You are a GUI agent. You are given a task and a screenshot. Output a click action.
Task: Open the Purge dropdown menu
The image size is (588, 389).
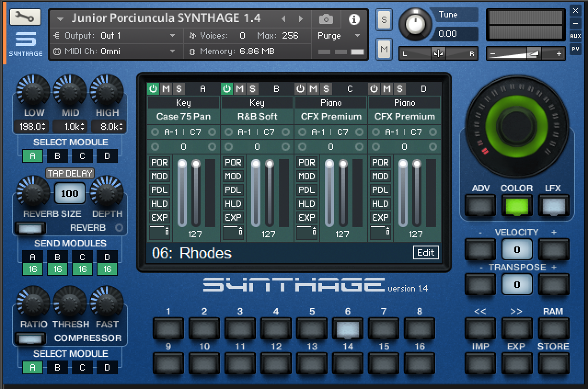coord(339,35)
